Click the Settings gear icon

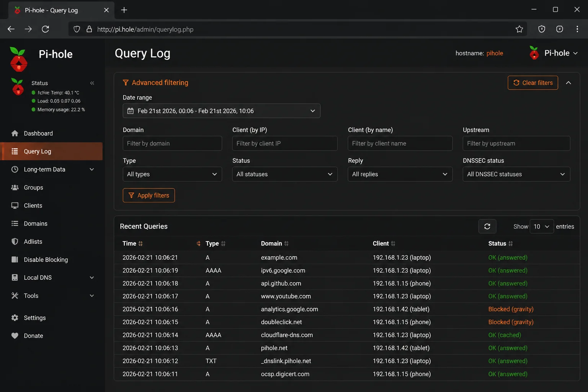point(15,318)
